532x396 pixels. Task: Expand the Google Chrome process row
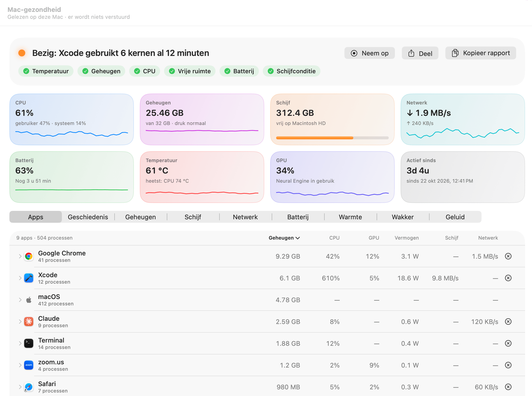point(20,256)
